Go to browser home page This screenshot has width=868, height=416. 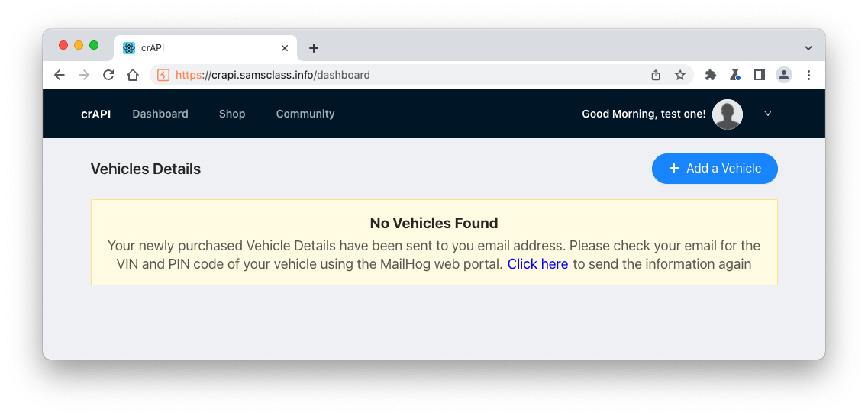133,75
